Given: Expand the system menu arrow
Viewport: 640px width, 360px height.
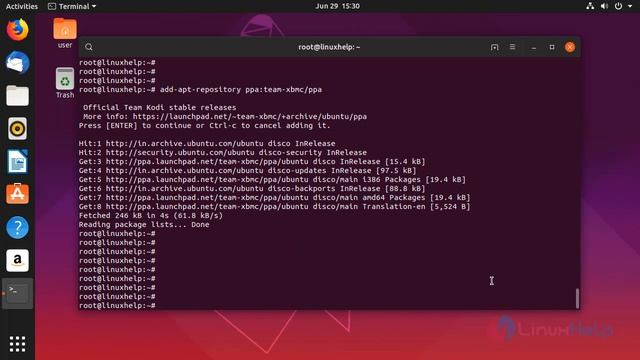Looking at the screenshot, I should [x=630, y=7].
